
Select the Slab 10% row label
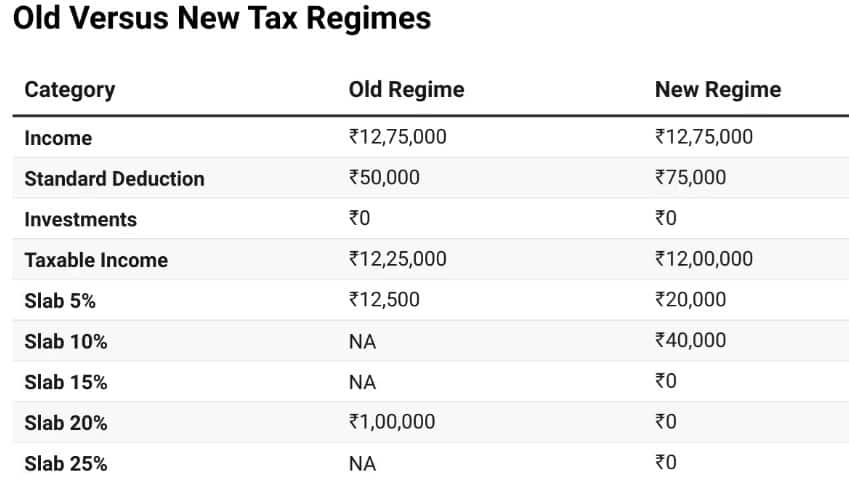(x=66, y=341)
